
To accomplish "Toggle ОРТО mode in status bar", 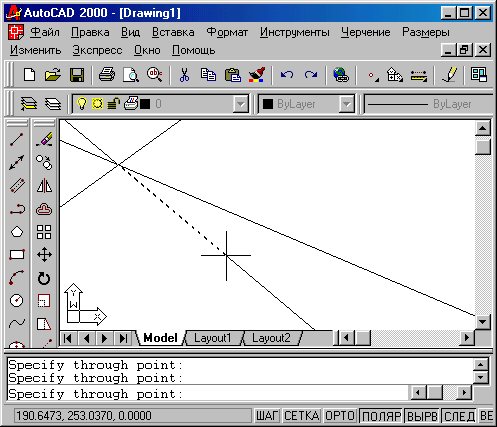I will [x=339, y=416].
